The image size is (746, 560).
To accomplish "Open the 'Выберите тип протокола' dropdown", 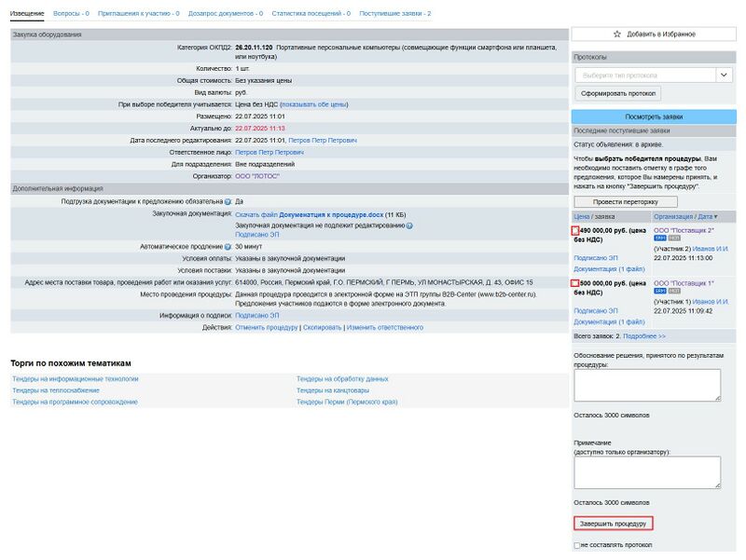I will [653, 73].
